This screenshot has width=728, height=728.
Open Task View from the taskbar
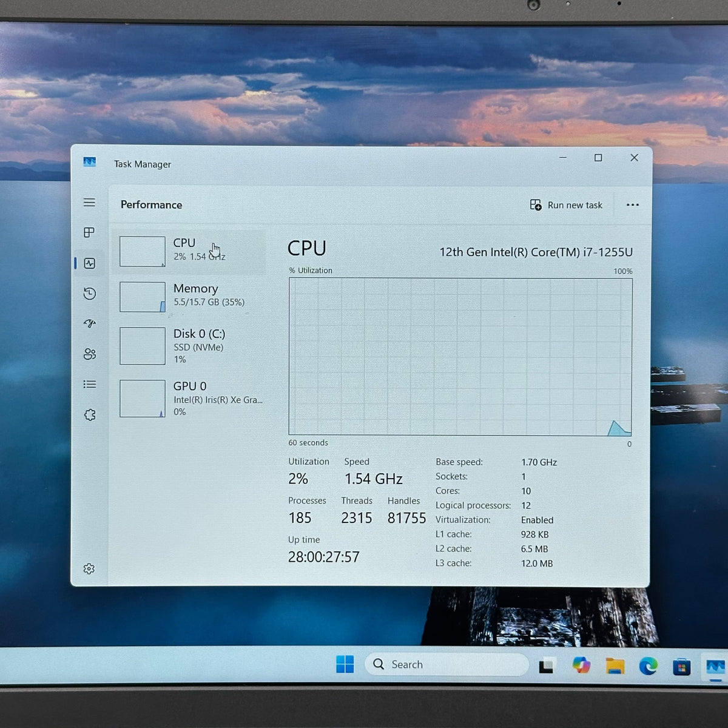[547, 666]
